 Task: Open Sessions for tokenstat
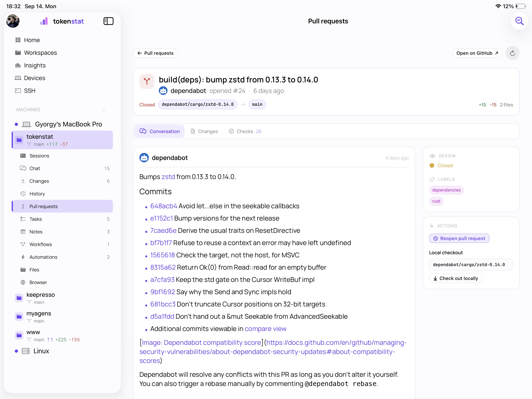62,156
